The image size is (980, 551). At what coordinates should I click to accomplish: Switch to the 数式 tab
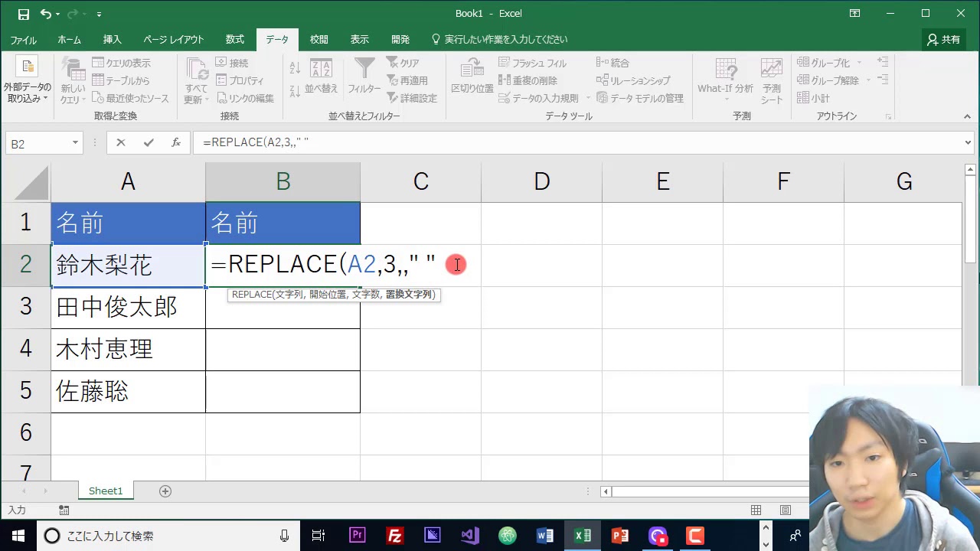pyautogui.click(x=235, y=40)
